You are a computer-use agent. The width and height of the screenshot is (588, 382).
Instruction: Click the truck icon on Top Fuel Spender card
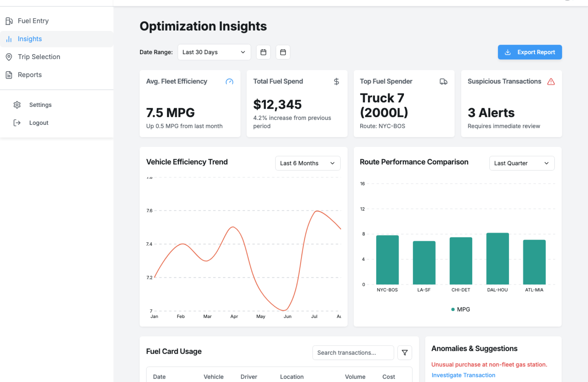443,81
